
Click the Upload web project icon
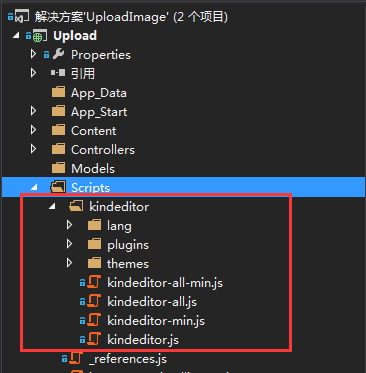click(x=39, y=36)
